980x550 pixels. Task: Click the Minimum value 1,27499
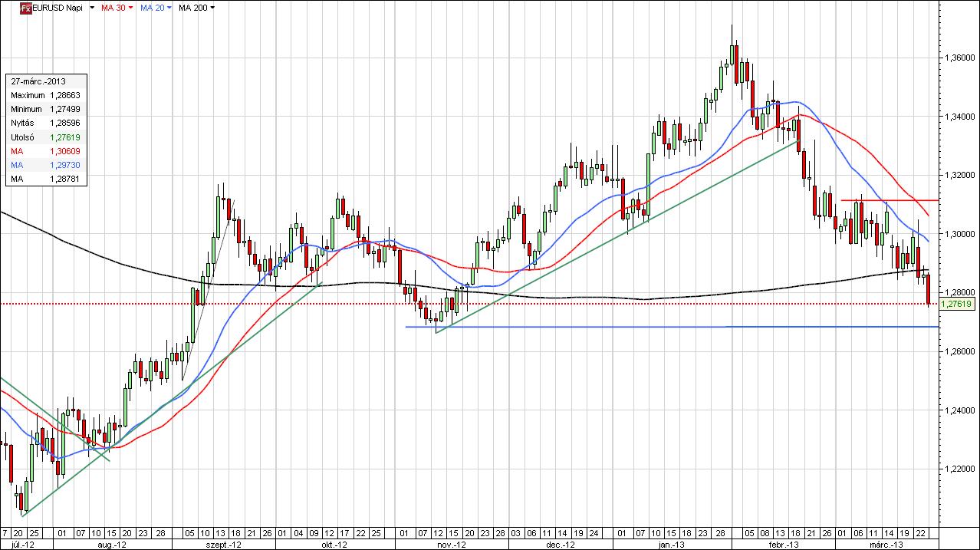point(65,109)
